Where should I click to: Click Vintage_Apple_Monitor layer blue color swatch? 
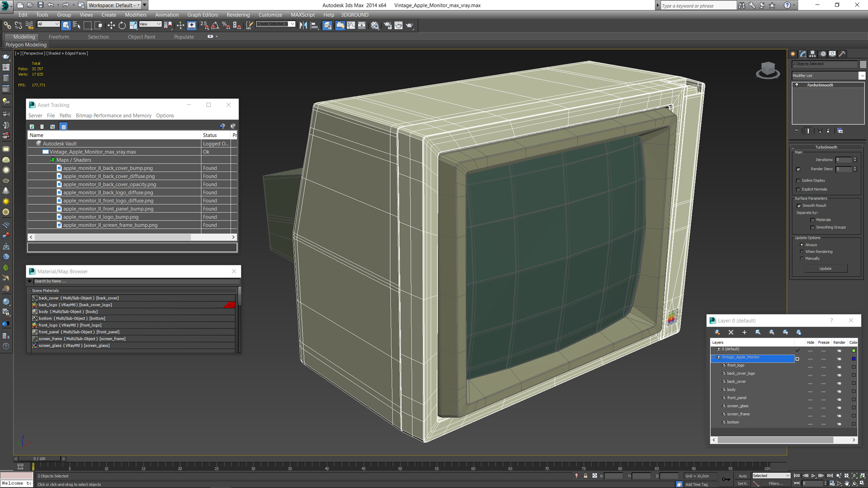coord(854,359)
